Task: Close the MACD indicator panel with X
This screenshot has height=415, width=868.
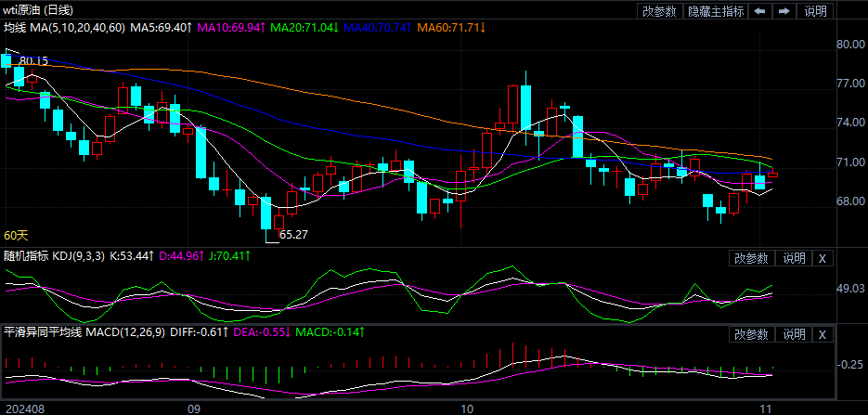Action: click(823, 334)
